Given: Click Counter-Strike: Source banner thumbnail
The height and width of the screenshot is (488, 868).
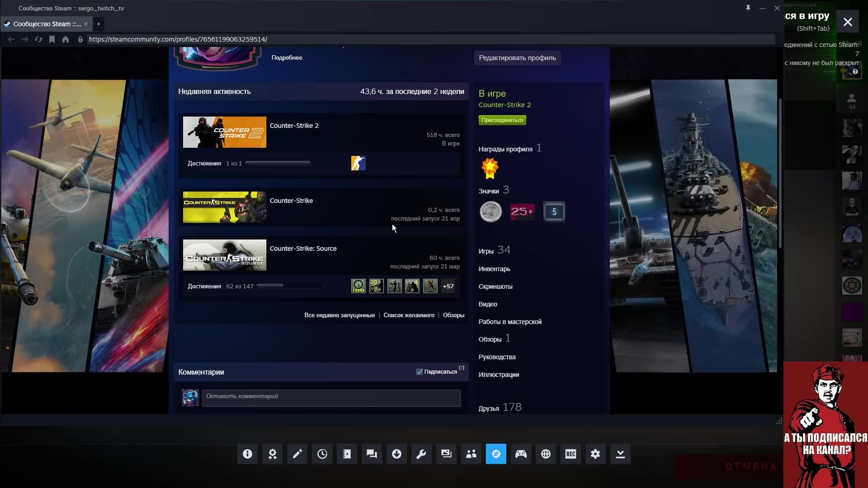Looking at the screenshot, I should coord(225,255).
